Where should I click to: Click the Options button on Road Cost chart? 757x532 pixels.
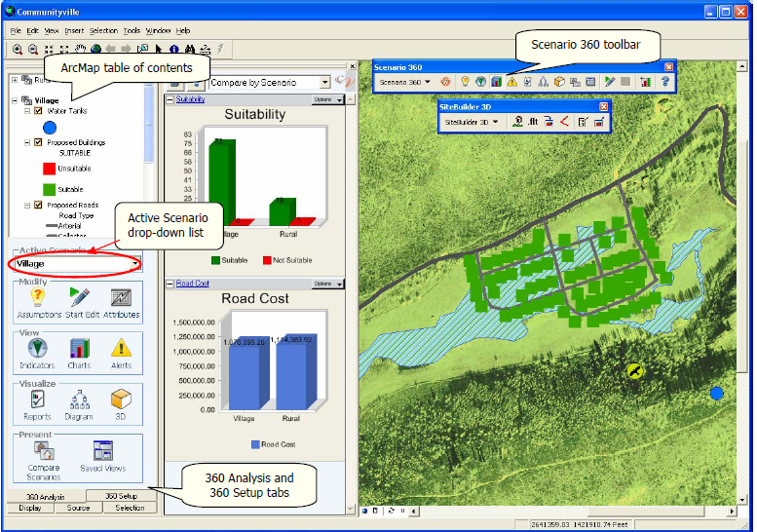pyautogui.click(x=324, y=284)
